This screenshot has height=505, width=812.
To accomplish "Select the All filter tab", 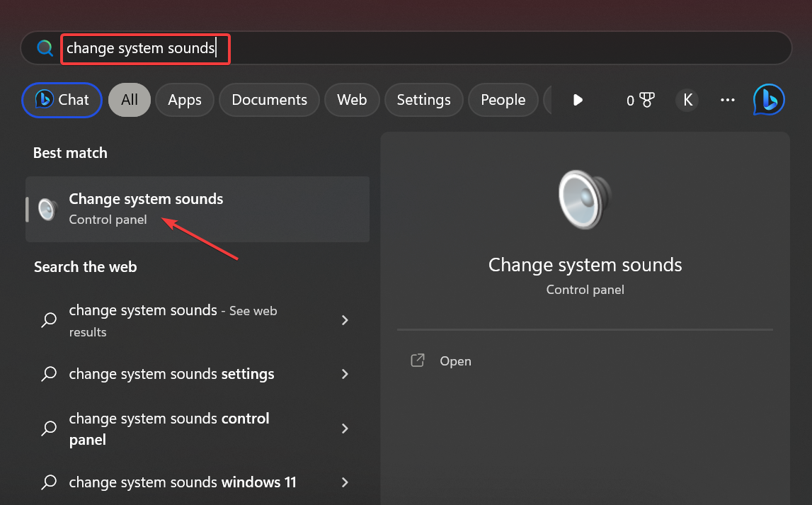I will tap(130, 99).
